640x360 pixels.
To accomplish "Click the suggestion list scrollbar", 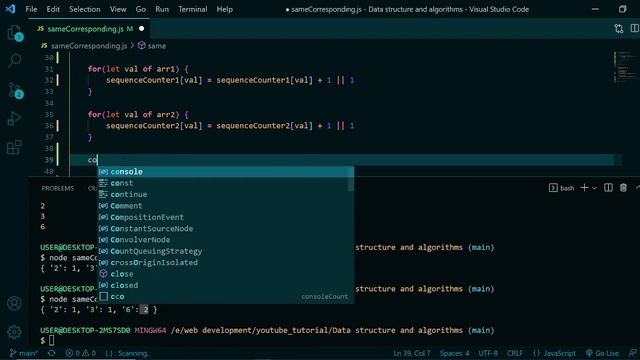I will (x=351, y=179).
